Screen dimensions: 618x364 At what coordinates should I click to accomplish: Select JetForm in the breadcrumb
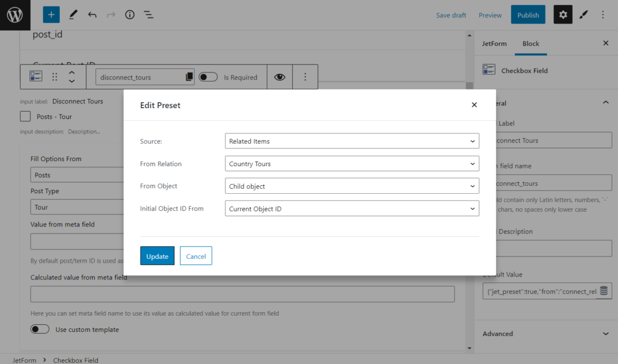click(x=24, y=360)
